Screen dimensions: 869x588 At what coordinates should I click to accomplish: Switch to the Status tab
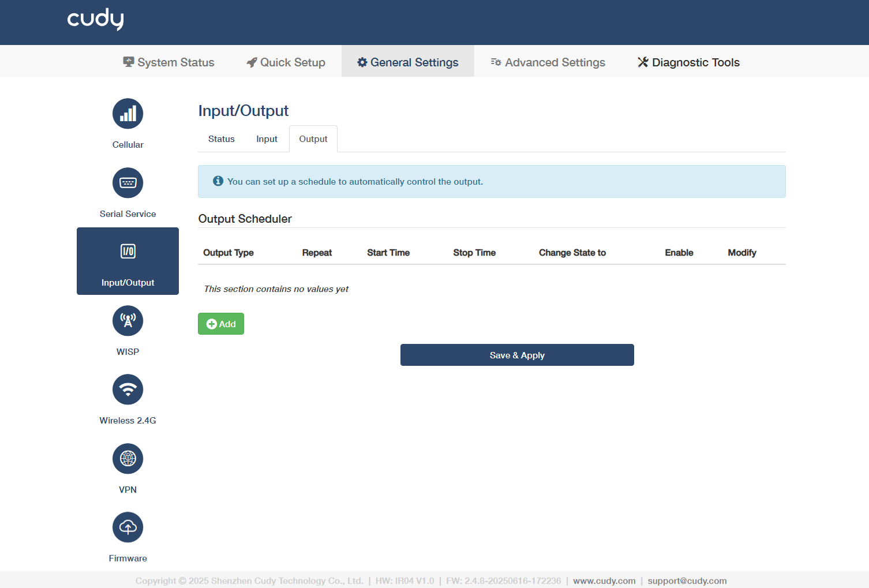(221, 138)
